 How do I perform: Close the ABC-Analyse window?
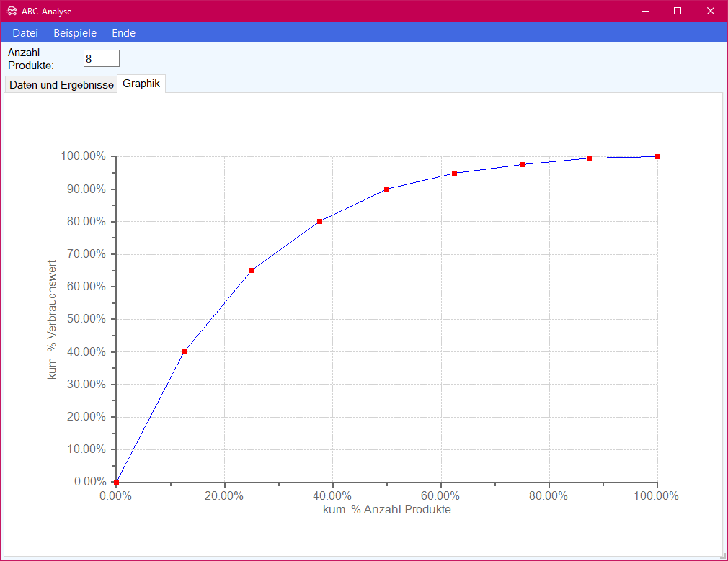click(x=711, y=11)
